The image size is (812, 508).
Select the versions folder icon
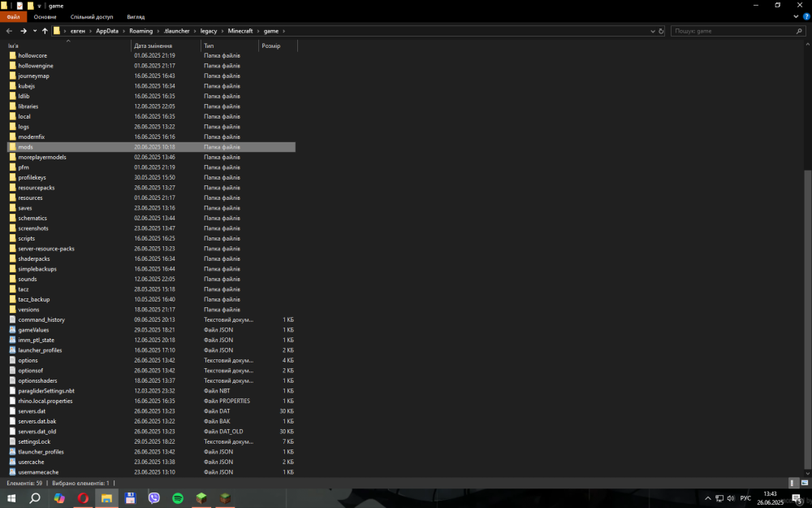(x=13, y=310)
